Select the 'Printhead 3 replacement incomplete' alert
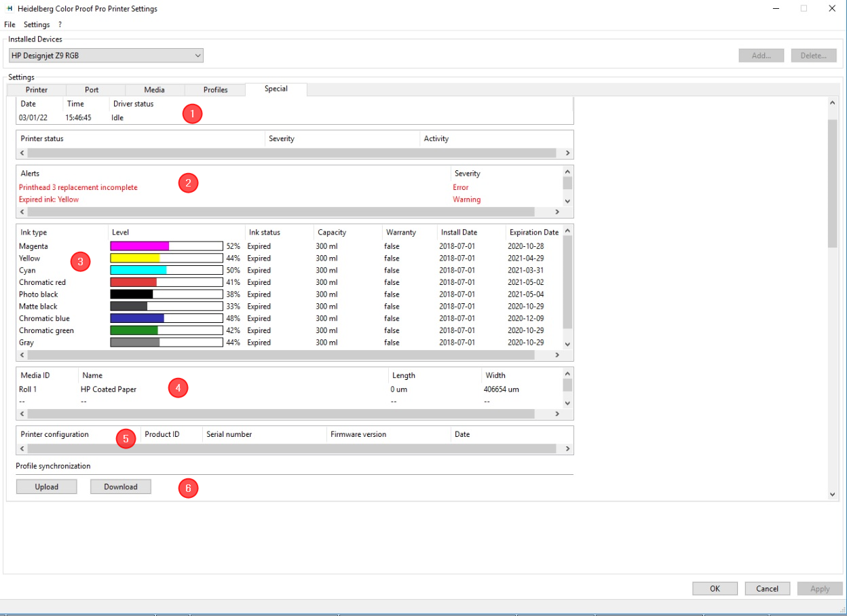 (x=78, y=187)
